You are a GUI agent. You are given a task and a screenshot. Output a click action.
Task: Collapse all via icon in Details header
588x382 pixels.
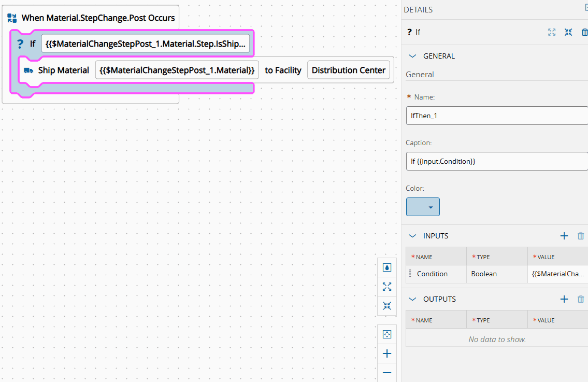pos(568,32)
